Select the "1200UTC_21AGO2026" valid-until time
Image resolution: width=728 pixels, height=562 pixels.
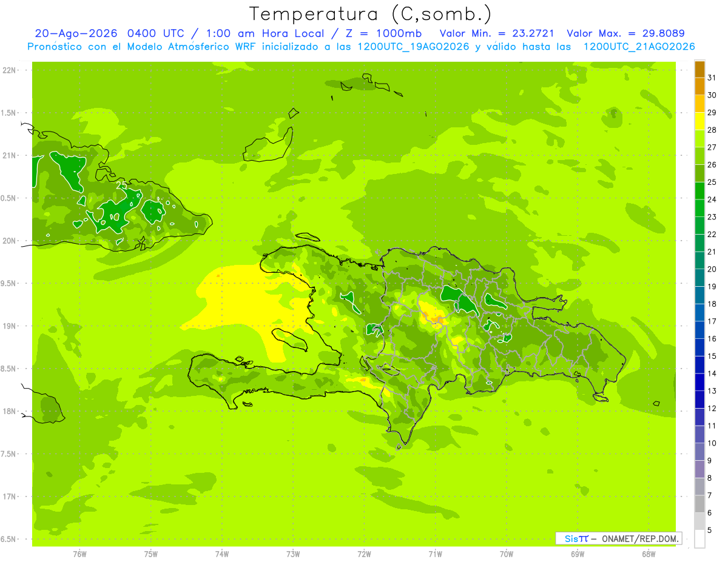(x=639, y=47)
